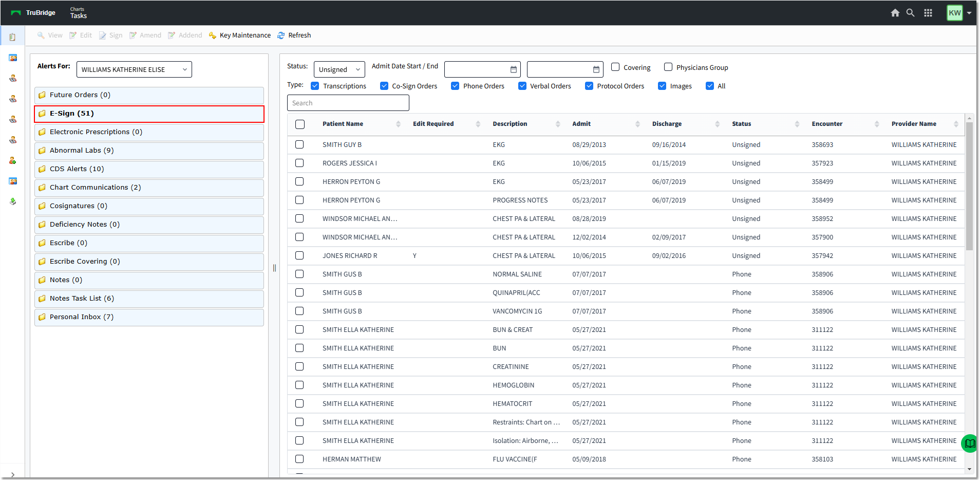Viewport: 980px width, 481px height.
Task: Open the Alerts For provider dropdown
Action: click(x=134, y=69)
